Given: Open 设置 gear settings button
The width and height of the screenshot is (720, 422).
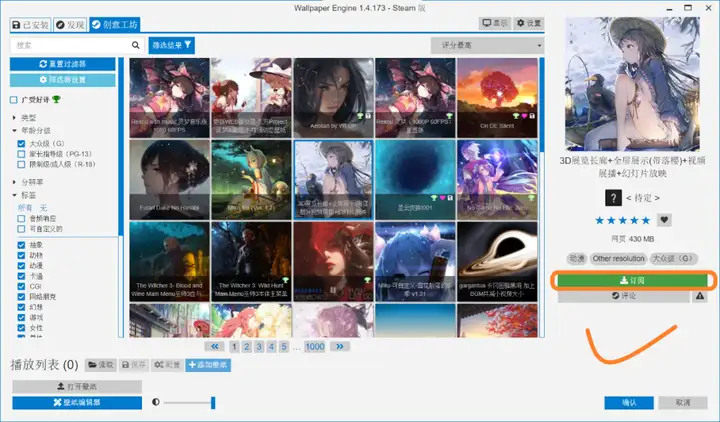Looking at the screenshot, I should click(529, 23).
